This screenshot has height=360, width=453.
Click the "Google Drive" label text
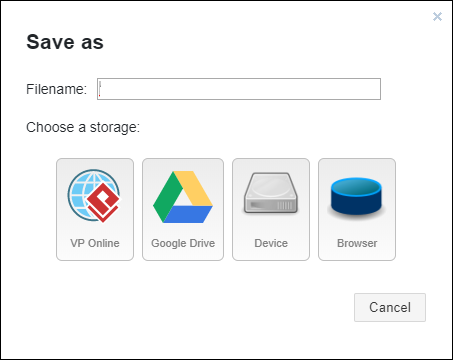pyautogui.click(x=183, y=243)
